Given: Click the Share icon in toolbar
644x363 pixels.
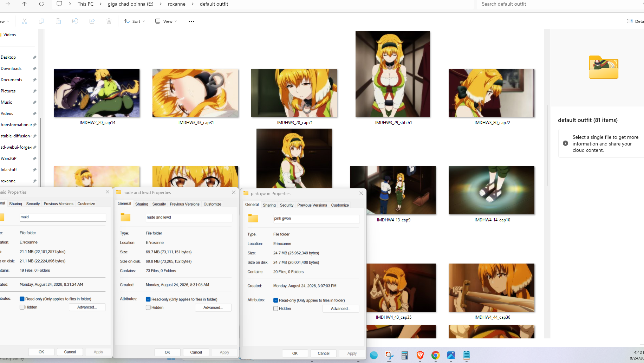Looking at the screenshot, I should [x=92, y=21].
